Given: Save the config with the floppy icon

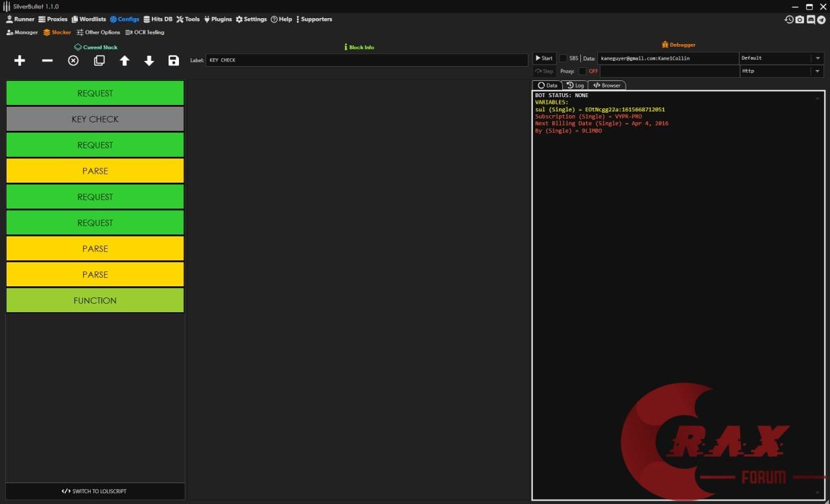Looking at the screenshot, I should pos(173,60).
